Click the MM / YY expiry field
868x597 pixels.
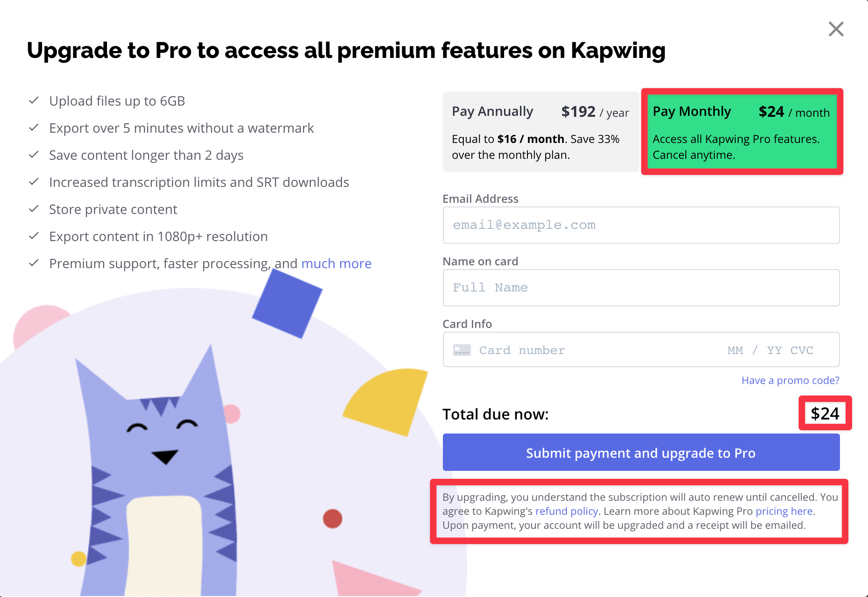[754, 350]
